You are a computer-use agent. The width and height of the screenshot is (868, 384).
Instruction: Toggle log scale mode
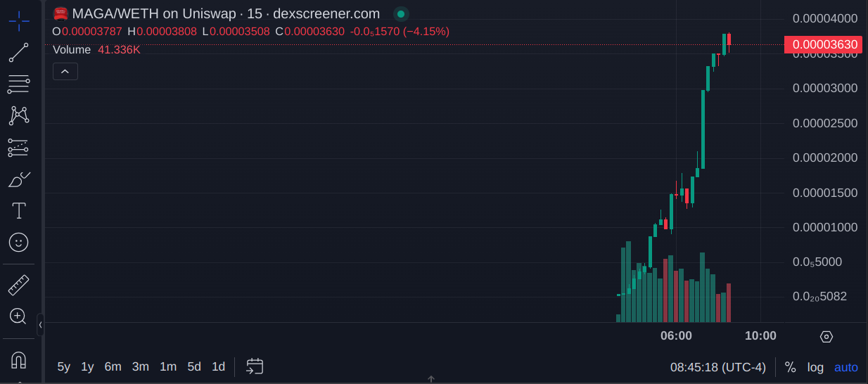815,367
